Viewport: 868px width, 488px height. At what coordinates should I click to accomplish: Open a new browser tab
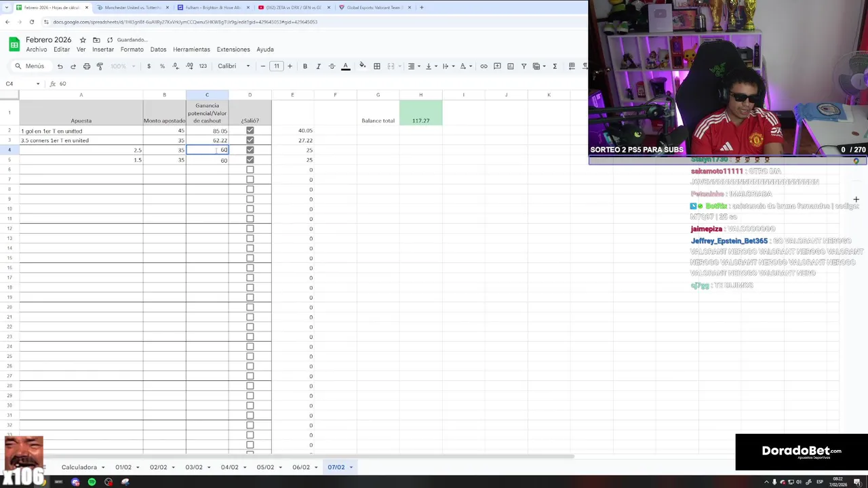point(421,7)
